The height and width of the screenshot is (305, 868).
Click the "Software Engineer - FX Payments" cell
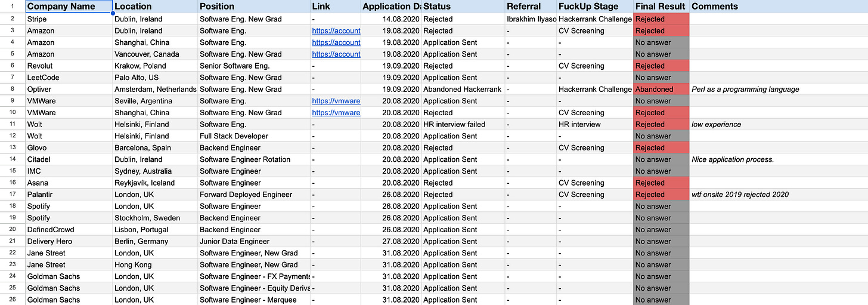click(x=254, y=276)
